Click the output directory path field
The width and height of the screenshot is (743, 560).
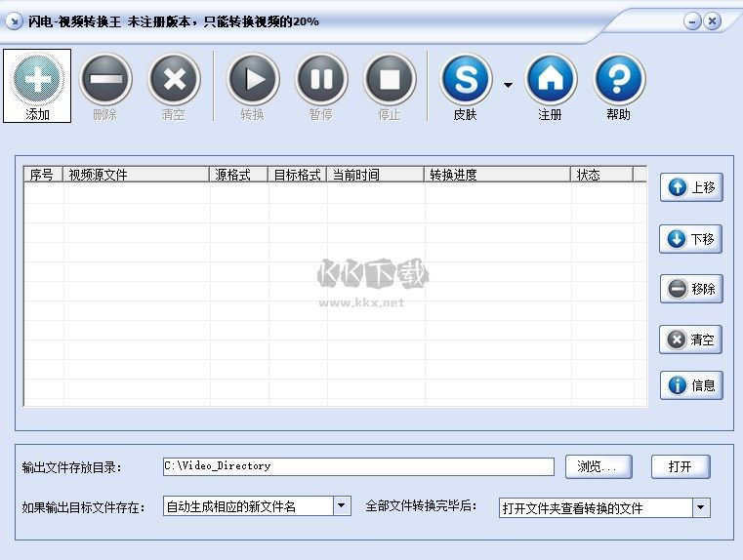coord(358,466)
